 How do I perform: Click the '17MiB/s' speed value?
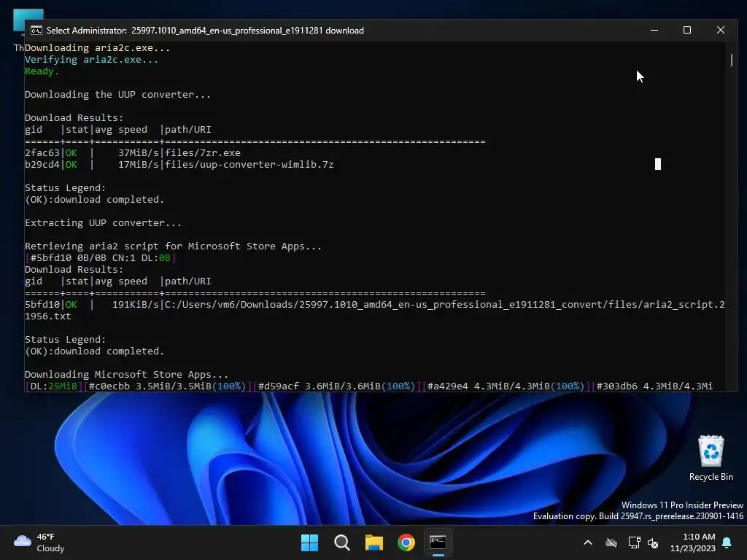138,165
